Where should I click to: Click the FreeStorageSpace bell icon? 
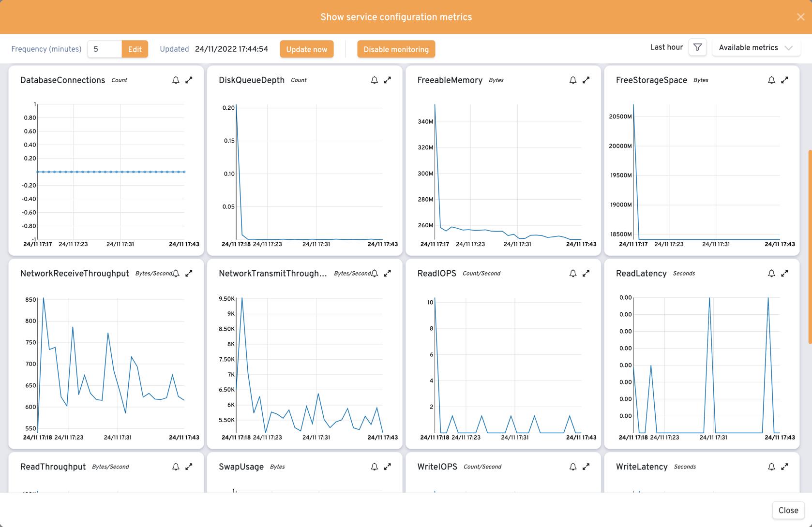pyautogui.click(x=771, y=80)
